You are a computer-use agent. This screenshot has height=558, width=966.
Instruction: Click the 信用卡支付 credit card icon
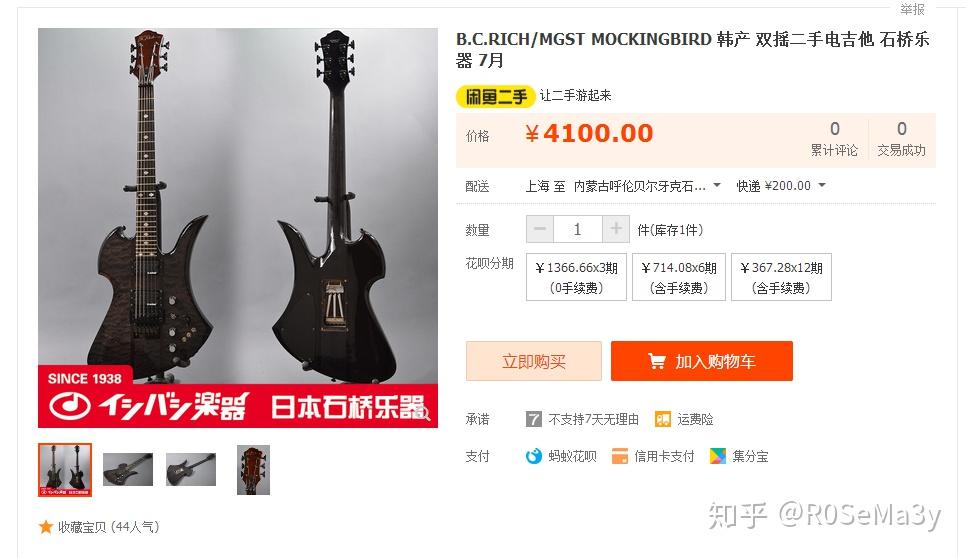coord(619,456)
